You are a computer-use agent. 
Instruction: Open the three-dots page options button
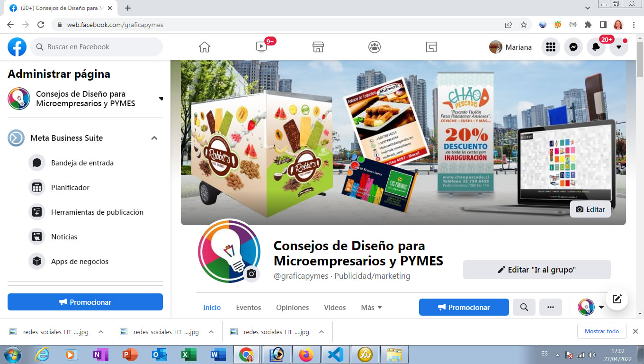point(551,307)
